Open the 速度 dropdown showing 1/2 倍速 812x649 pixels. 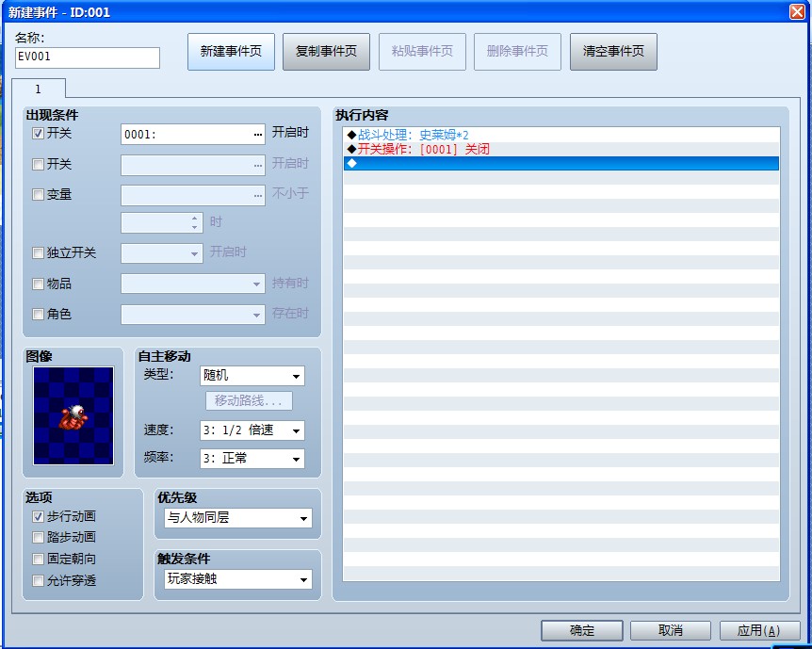tap(252, 430)
